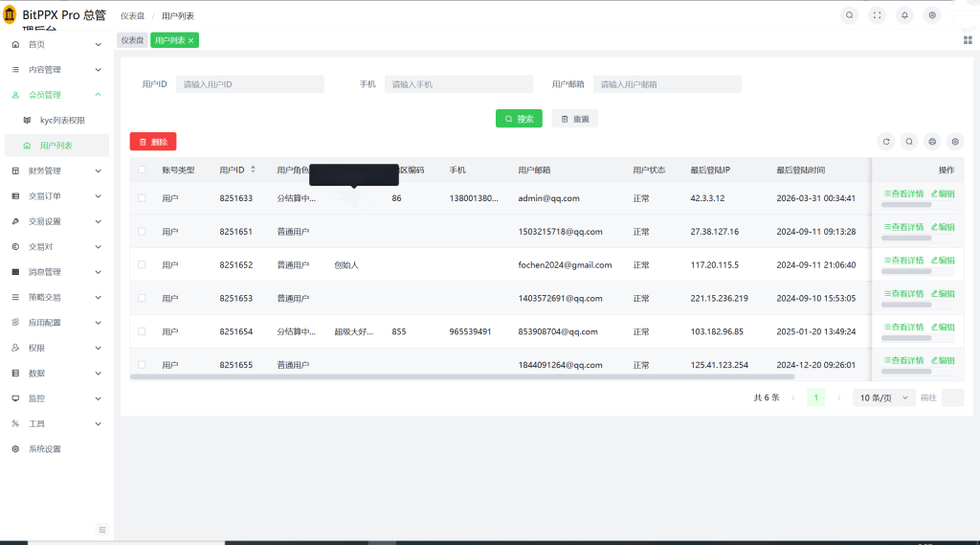The width and height of the screenshot is (980, 545).
Task: View details for fochen2024@gmail.com row
Action: click(903, 261)
